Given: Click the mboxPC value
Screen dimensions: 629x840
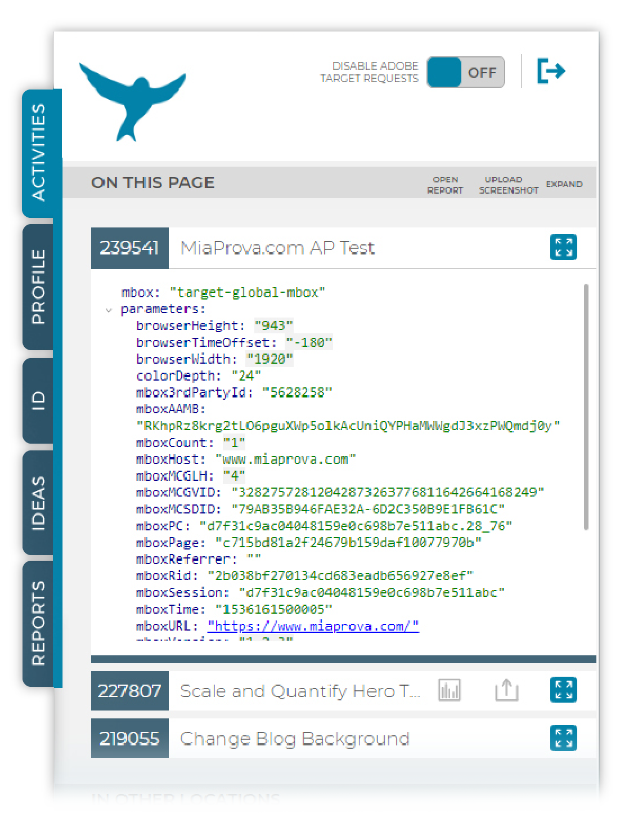Looking at the screenshot, I should 356,526.
